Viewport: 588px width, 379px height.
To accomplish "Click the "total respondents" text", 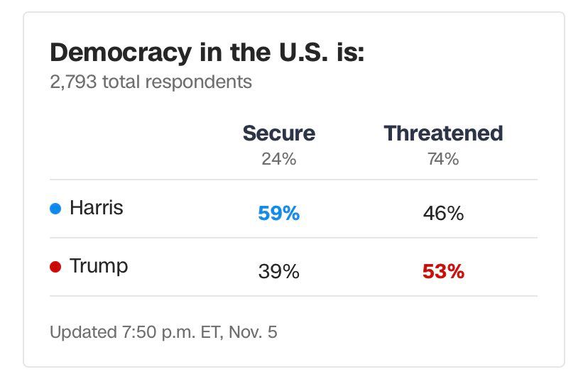I will pos(177,82).
